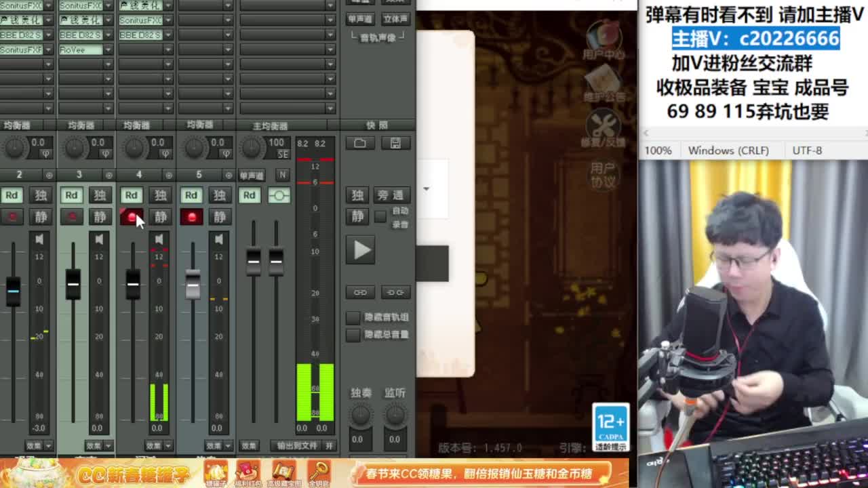Invert phase (φ) on track 2
Screen dimensions: 868x488
pos(46,154)
